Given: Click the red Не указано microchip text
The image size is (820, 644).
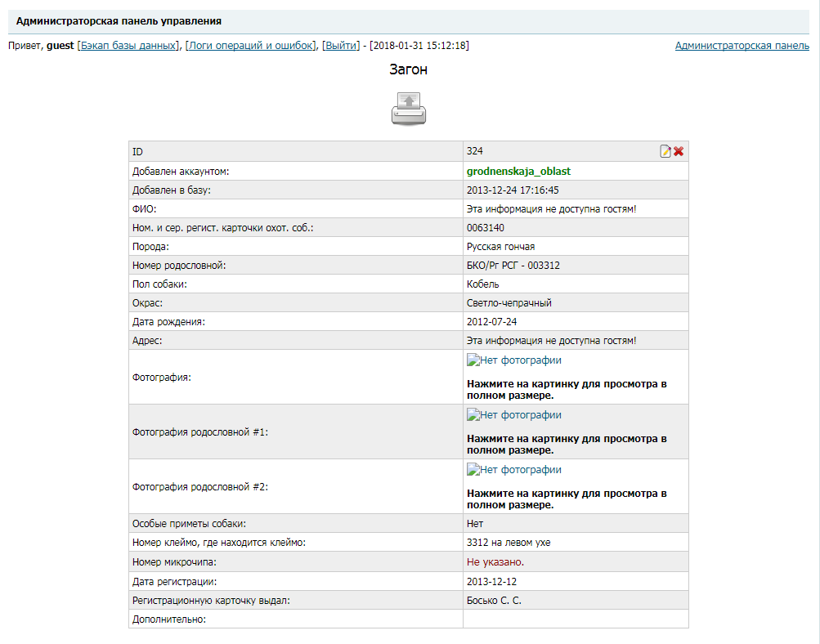Looking at the screenshot, I should point(495,562).
